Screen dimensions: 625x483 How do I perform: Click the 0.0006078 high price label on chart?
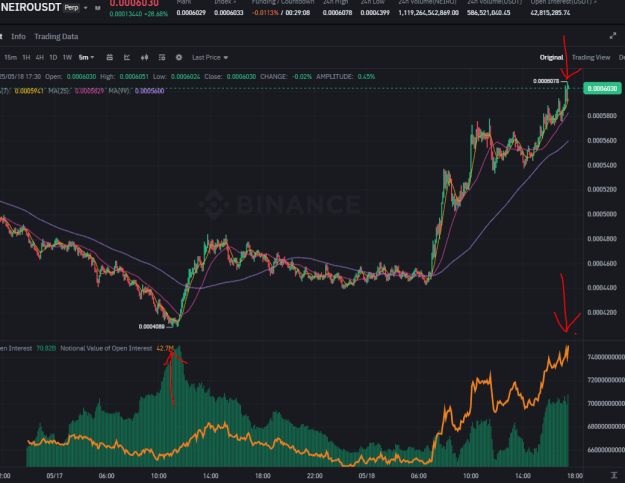point(546,81)
